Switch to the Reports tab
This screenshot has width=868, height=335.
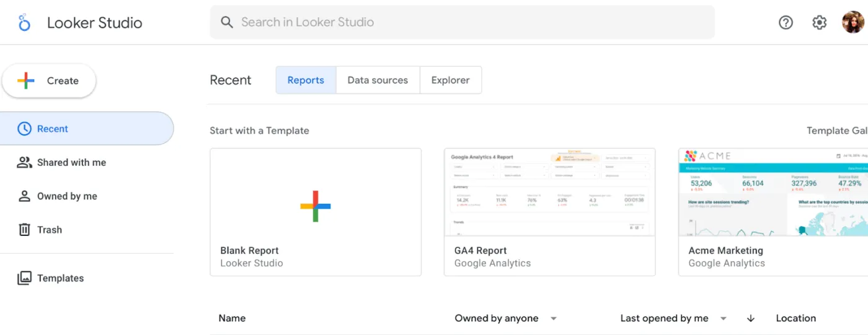click(x=306, y=80)
